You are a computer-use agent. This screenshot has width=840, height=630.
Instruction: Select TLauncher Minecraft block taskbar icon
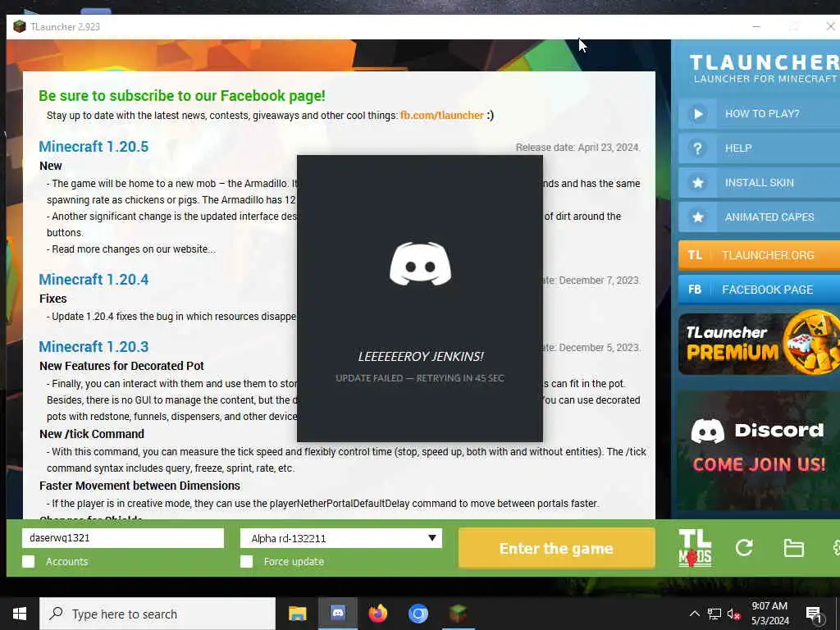(x=458, y=614)
